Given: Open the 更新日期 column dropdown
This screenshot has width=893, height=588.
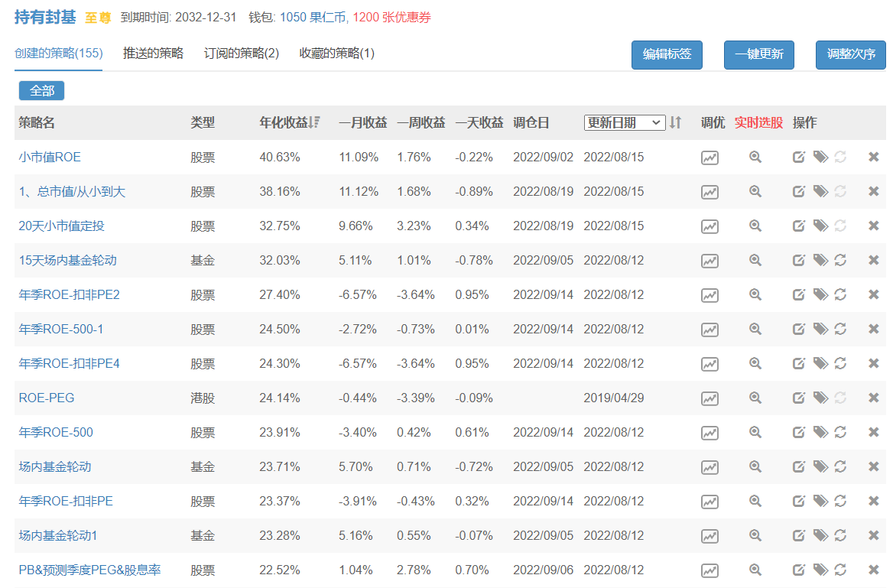Looking at the screenshot, I should [x=624, y=122].
